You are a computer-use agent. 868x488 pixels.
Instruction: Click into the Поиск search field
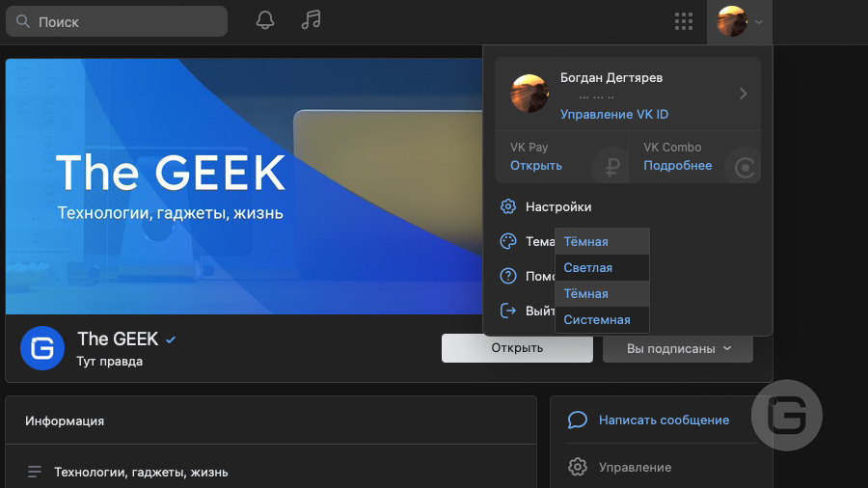(x=117, y=21)
